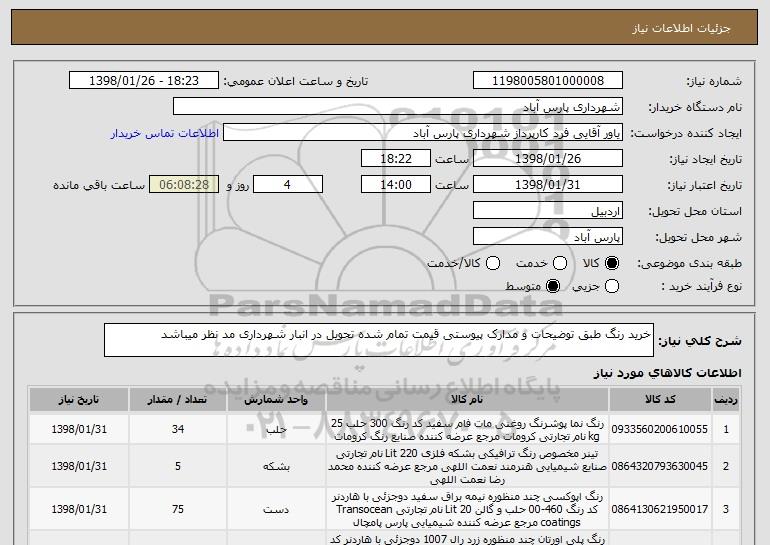This screenshot has height=545, width=770.
Task: Click the نام کالا column header
Action: click(467, 400)
